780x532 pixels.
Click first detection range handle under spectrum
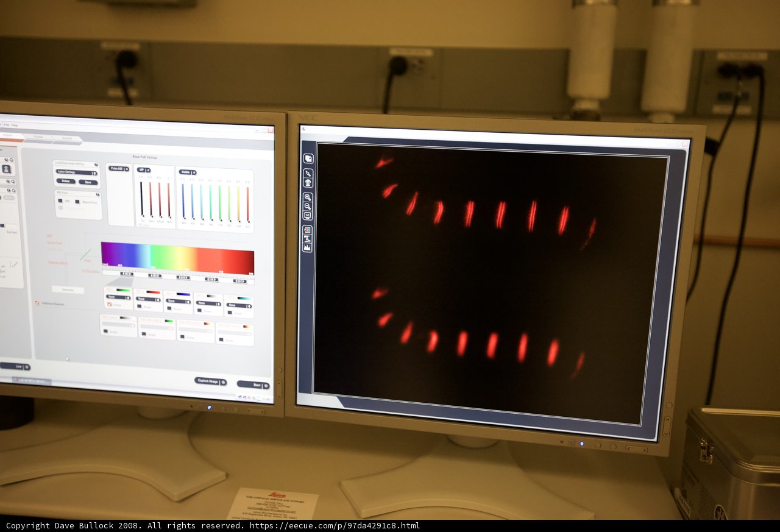[127, 274]
